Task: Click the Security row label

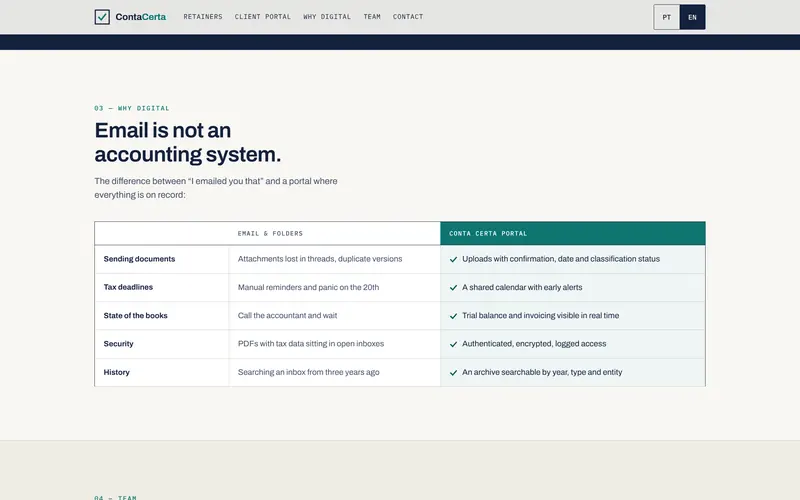Action: coord(118,344)
